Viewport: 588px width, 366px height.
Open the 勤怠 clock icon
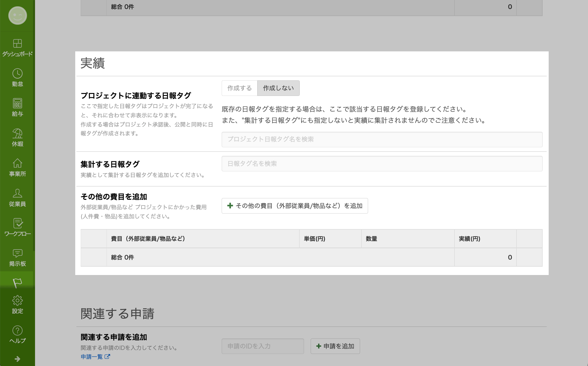(17, 74)
